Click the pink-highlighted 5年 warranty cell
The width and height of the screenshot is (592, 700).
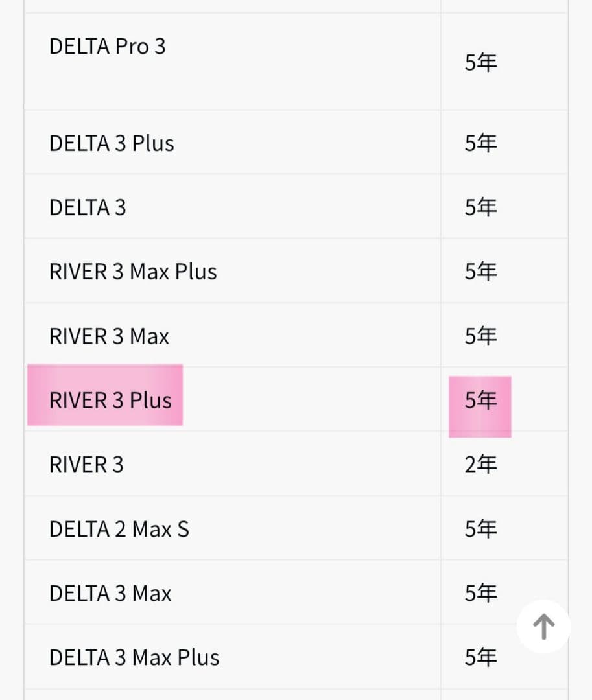click(480, 401)
